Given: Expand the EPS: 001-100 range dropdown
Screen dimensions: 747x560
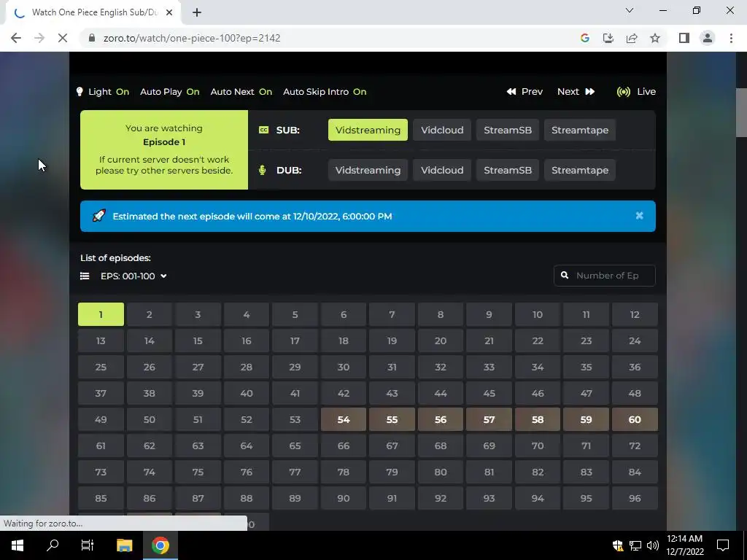Looking at the screenshot, I should (133, 276).
